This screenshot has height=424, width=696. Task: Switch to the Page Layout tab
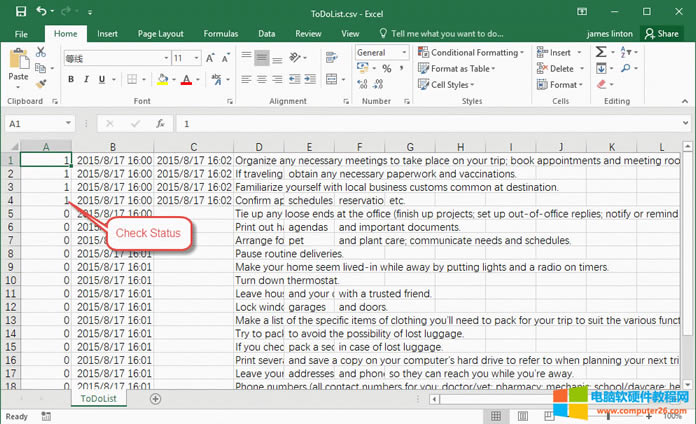[160, 33]
